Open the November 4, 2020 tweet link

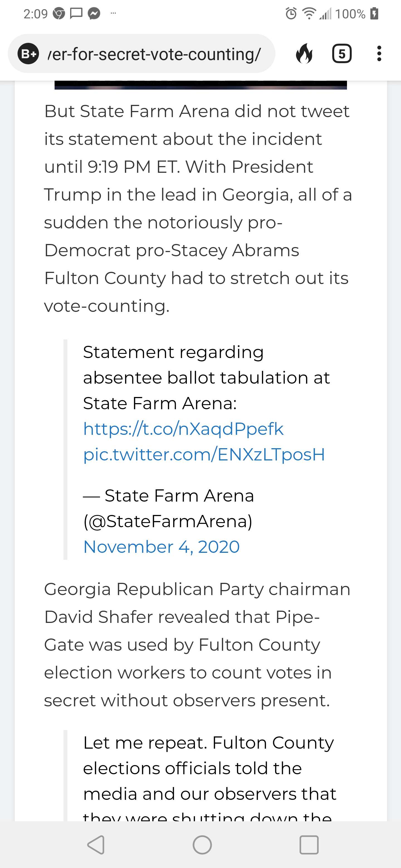[161, 547]
